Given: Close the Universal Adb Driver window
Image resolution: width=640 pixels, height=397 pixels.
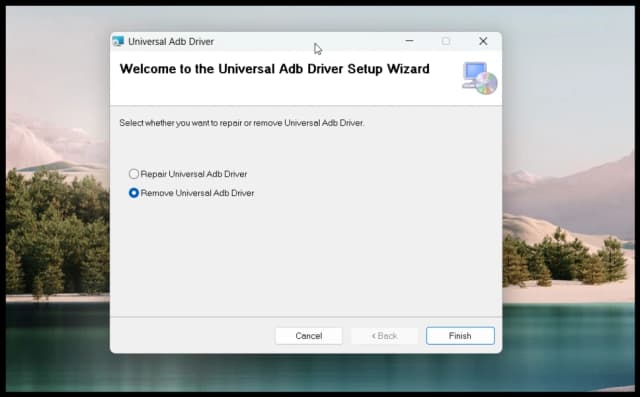Looking at the screenshot, I should click(x=483, y=41).
